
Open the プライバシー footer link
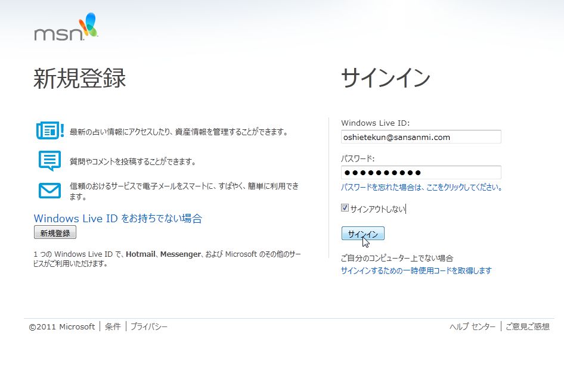[x=149, y=326]
